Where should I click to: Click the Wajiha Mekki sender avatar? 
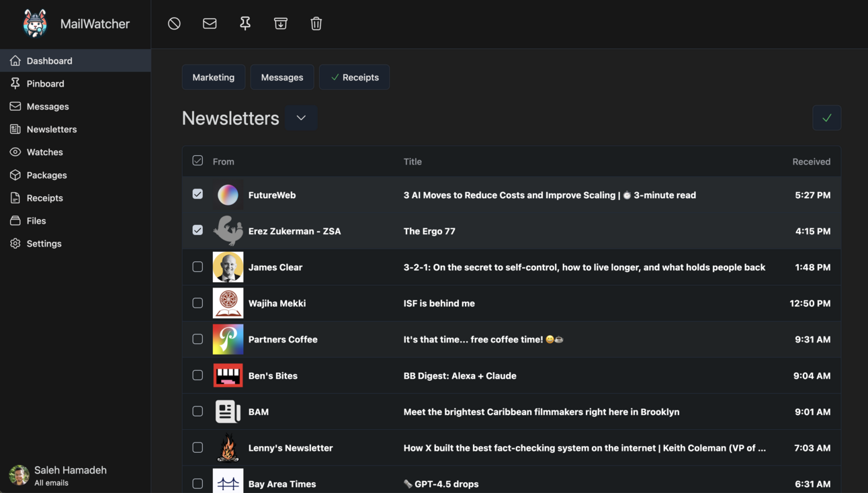pos(228,303)
